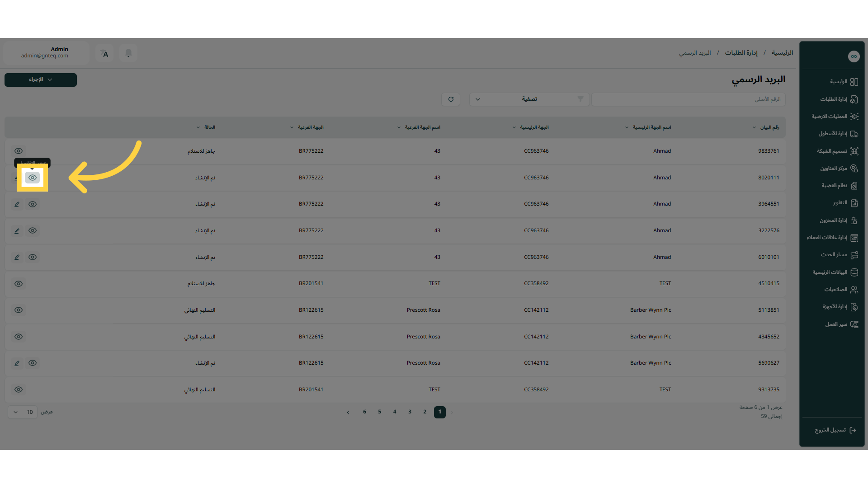
Task: View details of row 8020111
Action: [33, 178]
